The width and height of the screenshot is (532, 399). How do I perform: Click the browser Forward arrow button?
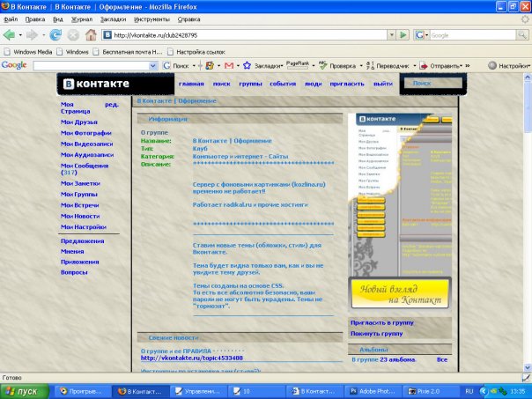pos(32,35)
